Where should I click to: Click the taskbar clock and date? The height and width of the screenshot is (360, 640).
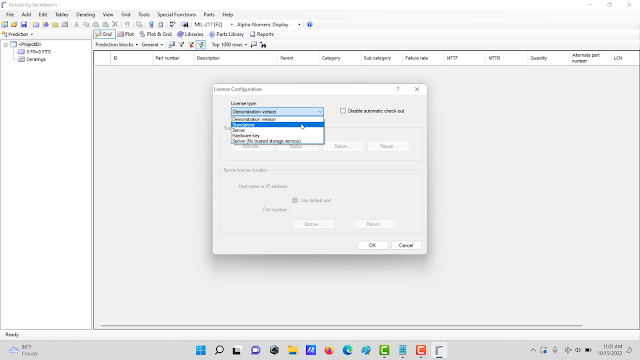click(611, 350)
